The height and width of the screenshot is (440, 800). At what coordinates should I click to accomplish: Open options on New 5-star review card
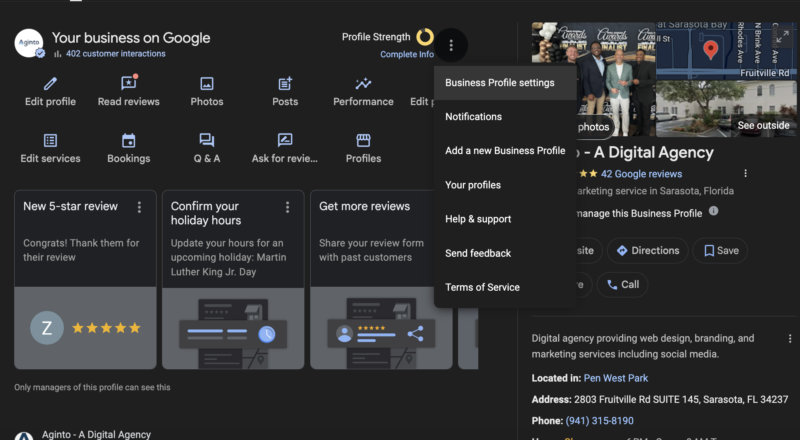pos(139,207)
